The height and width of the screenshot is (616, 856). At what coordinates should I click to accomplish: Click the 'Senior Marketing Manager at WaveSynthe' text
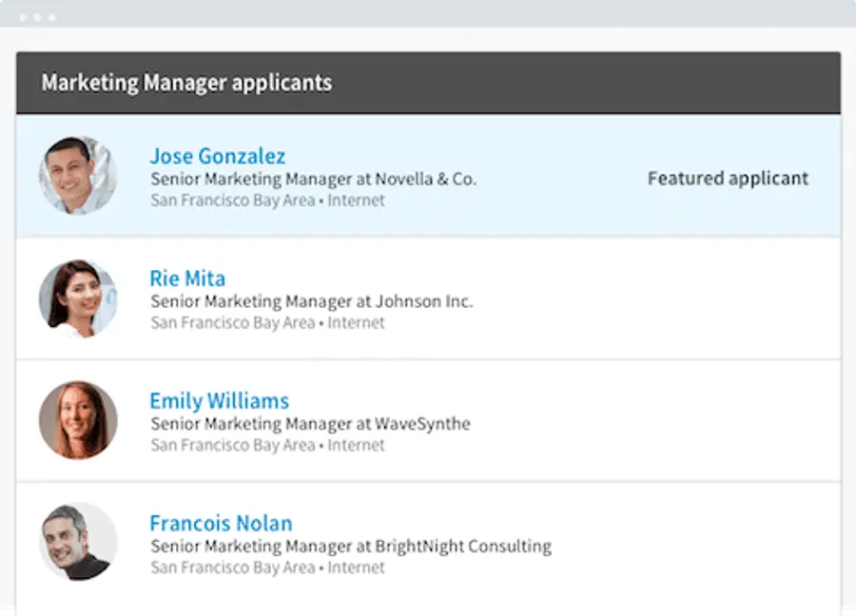coord(310,424)
